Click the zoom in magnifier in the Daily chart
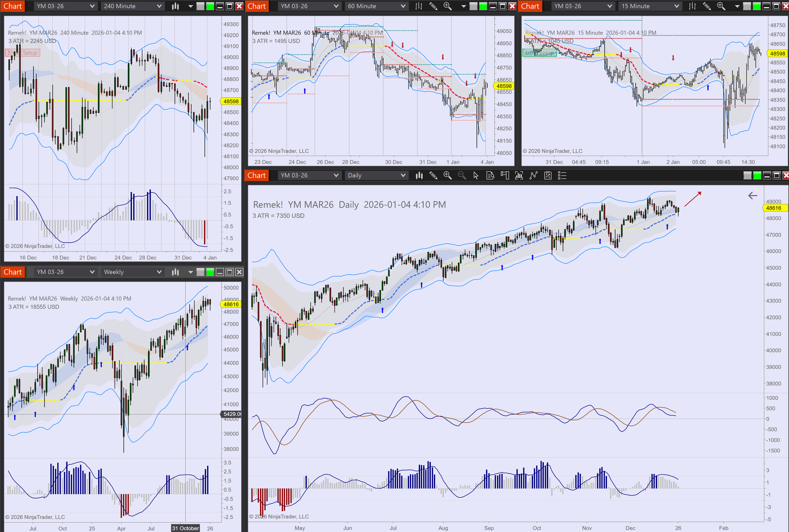Screen dimensions: 789x532 click(447, 175)
